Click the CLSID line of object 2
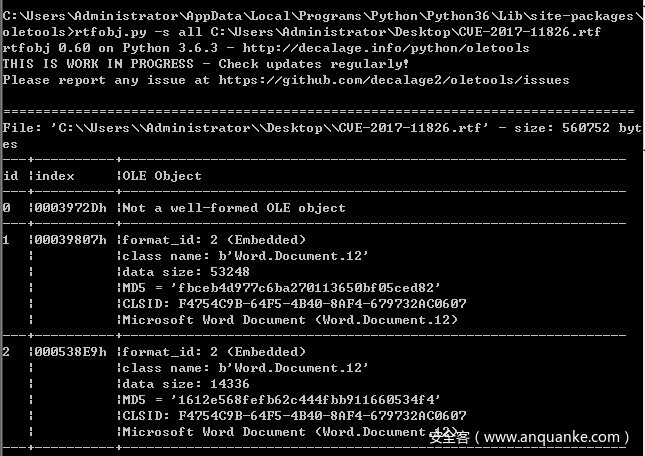This screenshot has width=645, height=456. coord(295,416)
